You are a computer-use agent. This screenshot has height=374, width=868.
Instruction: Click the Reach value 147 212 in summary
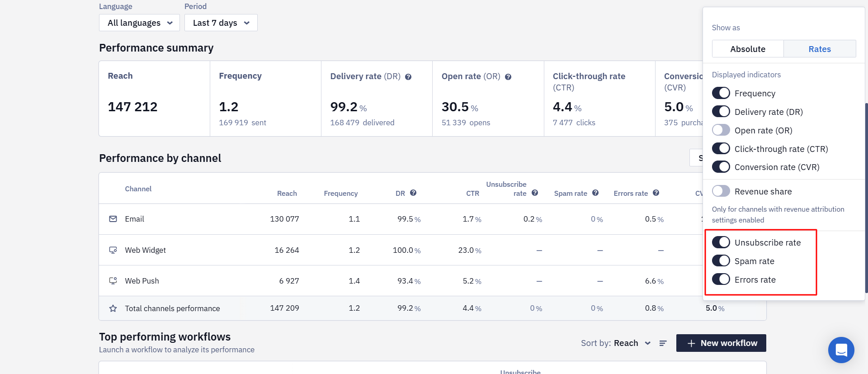[132, 107]
